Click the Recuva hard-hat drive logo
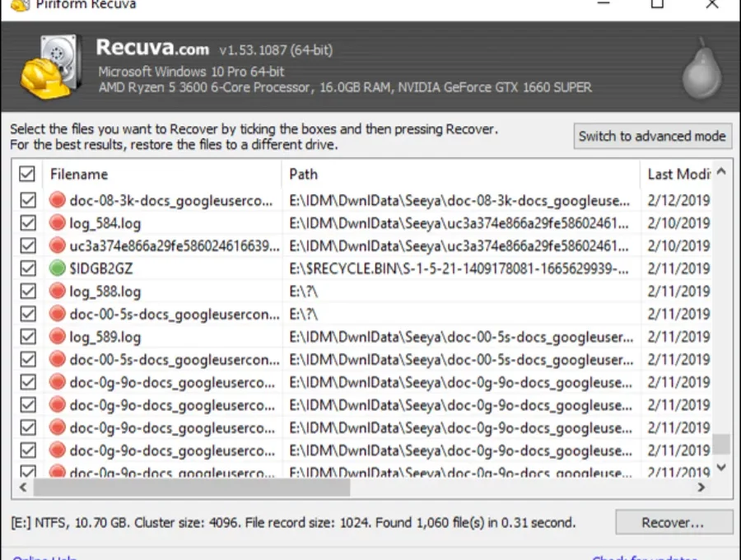This screenshot has height=560, width=741. coord(51,66)
